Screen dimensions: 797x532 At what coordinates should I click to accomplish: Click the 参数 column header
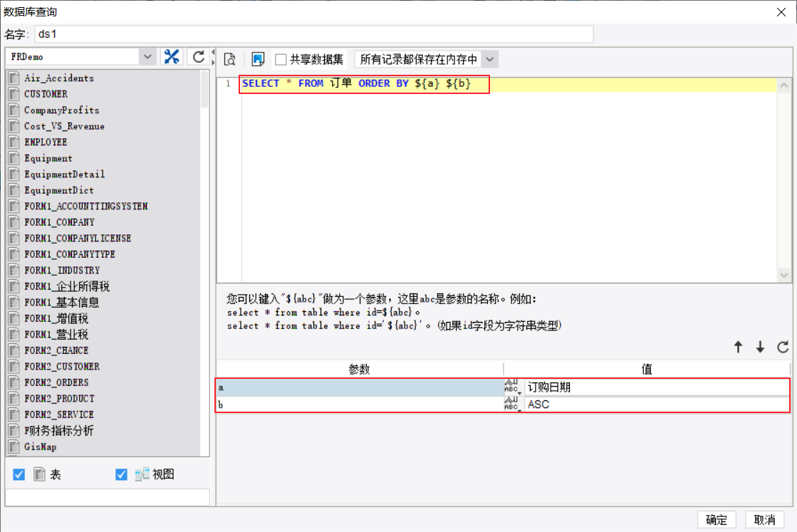click(x=360, y=369)
